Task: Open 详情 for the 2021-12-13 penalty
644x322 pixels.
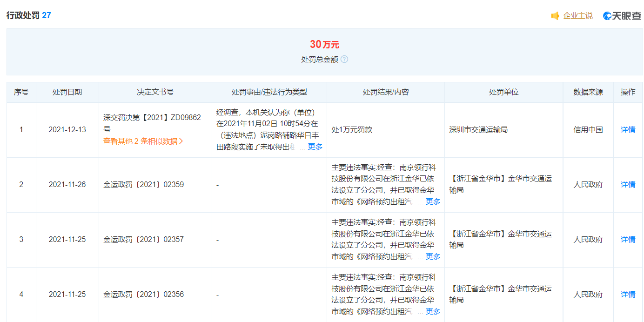Action: pos(628,130)
